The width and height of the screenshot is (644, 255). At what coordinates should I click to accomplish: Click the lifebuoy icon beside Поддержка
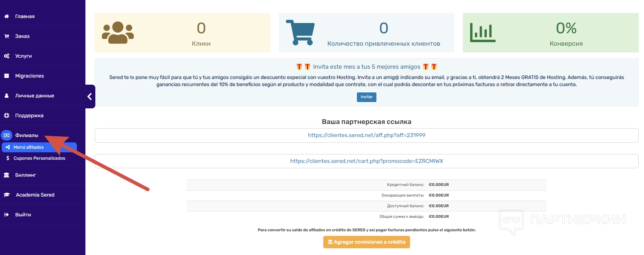(6, 115)
